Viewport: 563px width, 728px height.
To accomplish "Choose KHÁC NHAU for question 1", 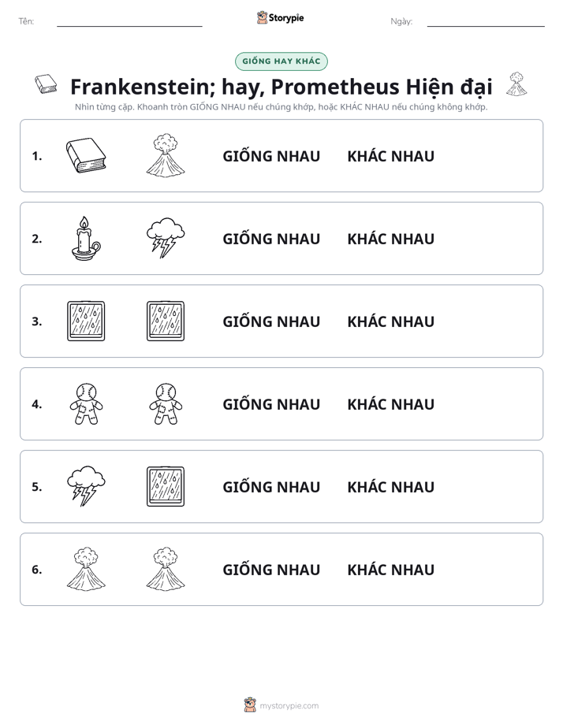I will click(390, 156).
